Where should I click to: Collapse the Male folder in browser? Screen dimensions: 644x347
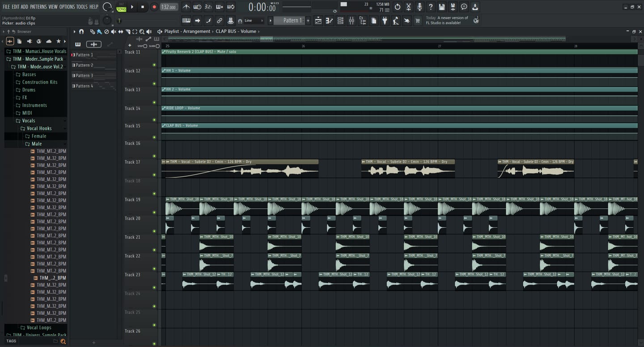coord(36,144)
